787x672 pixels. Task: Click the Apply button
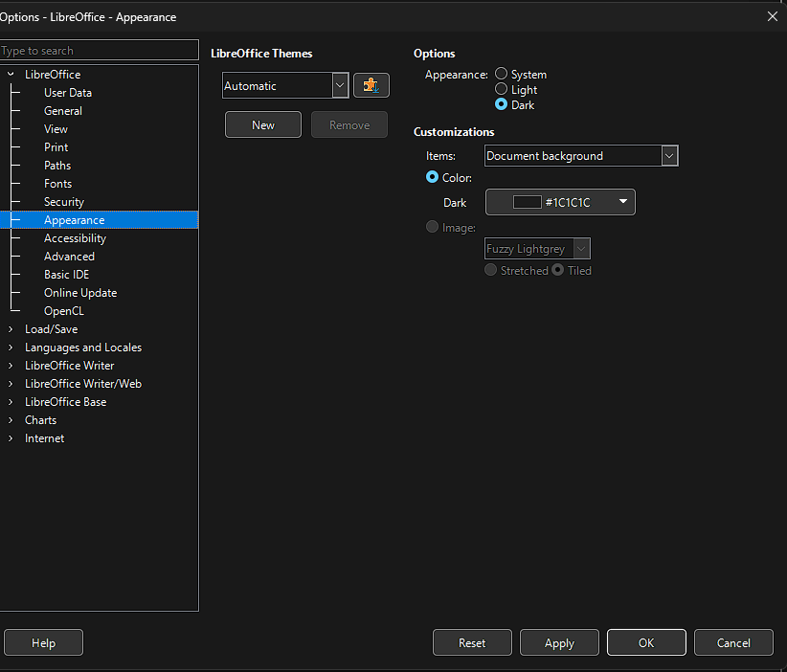click(x=559, y=642)
